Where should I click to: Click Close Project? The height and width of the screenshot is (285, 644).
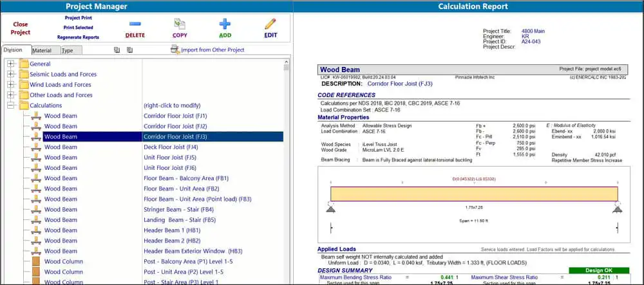20,28
